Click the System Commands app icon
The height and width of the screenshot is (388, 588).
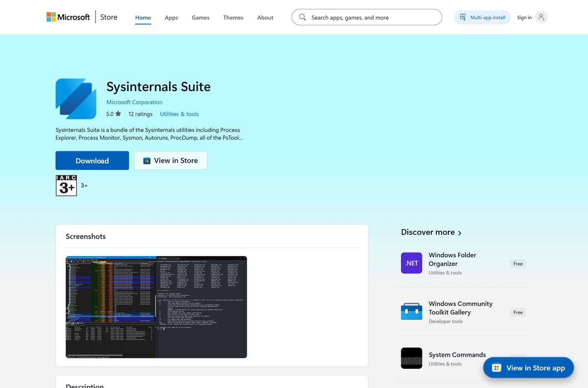412,358
